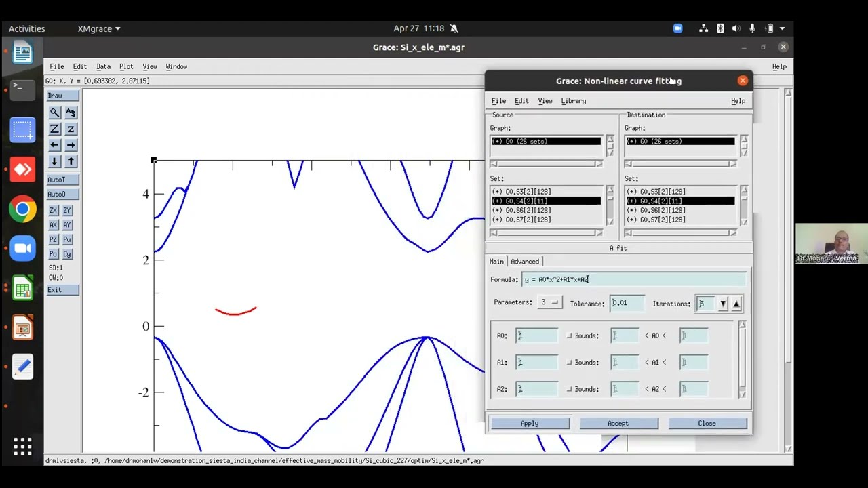Screen dimensions: 868x488
Task: Open LibreOffice Writer from the dock
Action: click(22, 52)
